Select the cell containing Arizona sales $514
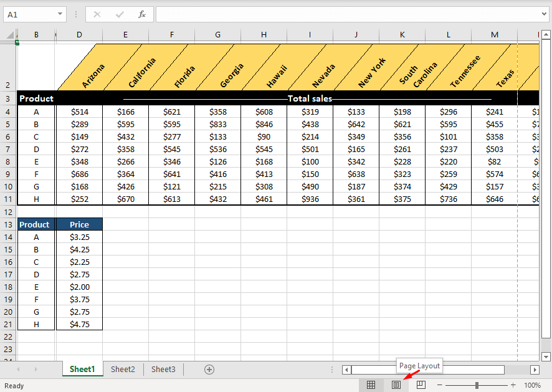 (x=79, y=112)
